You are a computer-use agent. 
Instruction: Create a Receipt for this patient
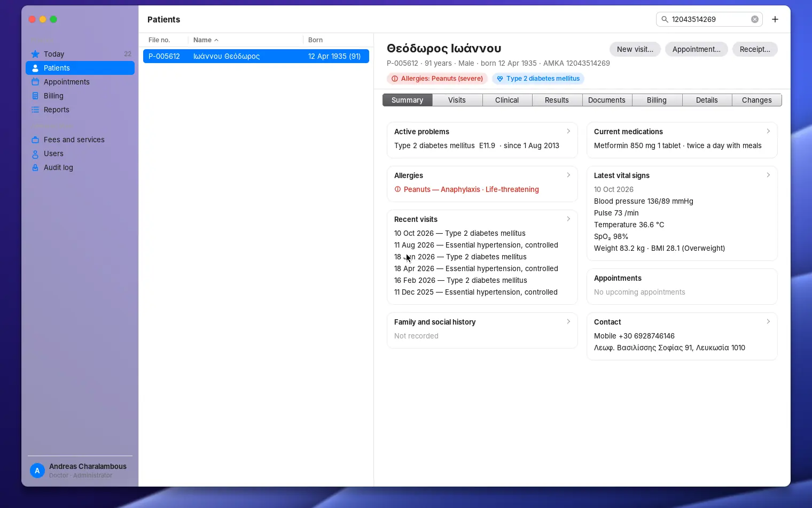click(755, 49)
